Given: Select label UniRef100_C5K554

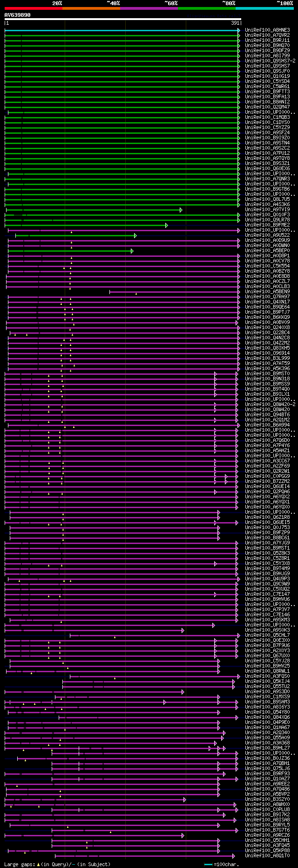Looking at the screenshot, I should (x=267, y=266).
